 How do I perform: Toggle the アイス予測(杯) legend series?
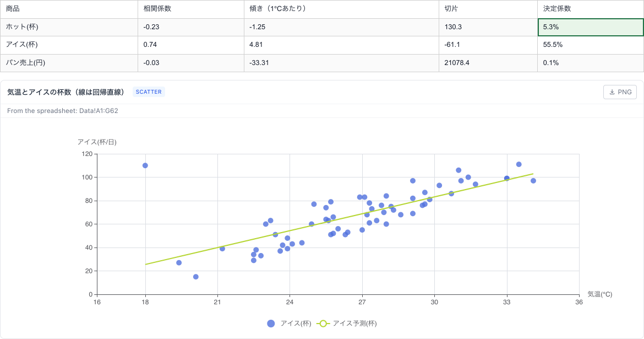point(347,324)
